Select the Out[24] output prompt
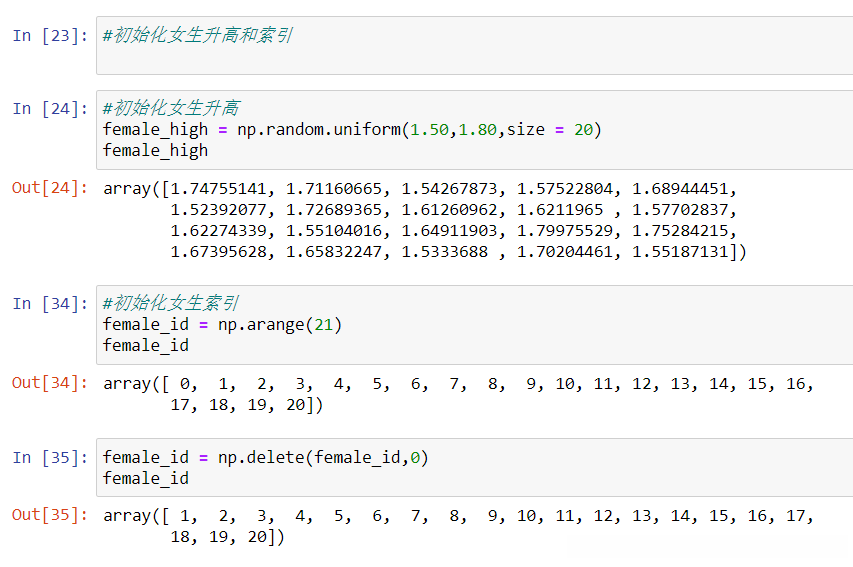This screenshot has height=567, width=853. coord(50,188)
